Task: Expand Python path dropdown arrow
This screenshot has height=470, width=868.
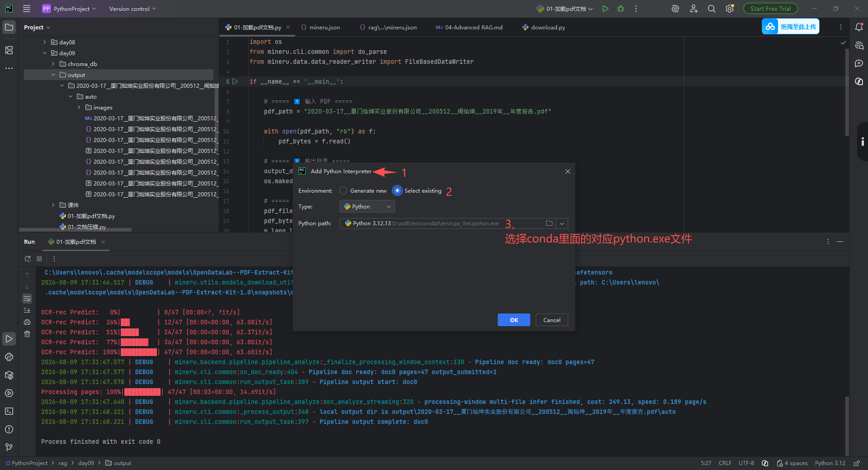Action: [x=561, y=223]
